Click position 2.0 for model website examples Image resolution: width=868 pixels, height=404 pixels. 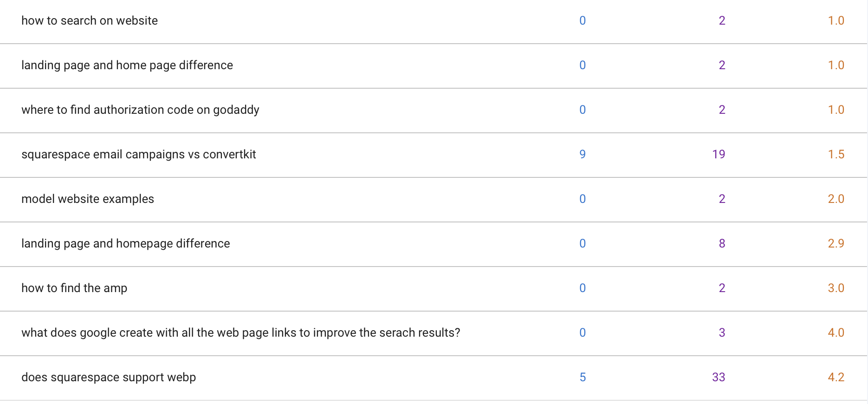pos(836,199)
